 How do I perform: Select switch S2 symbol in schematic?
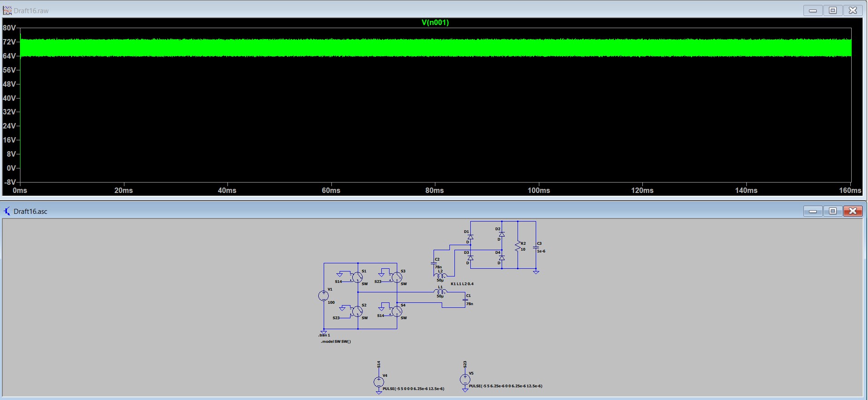tap(357, 311)
